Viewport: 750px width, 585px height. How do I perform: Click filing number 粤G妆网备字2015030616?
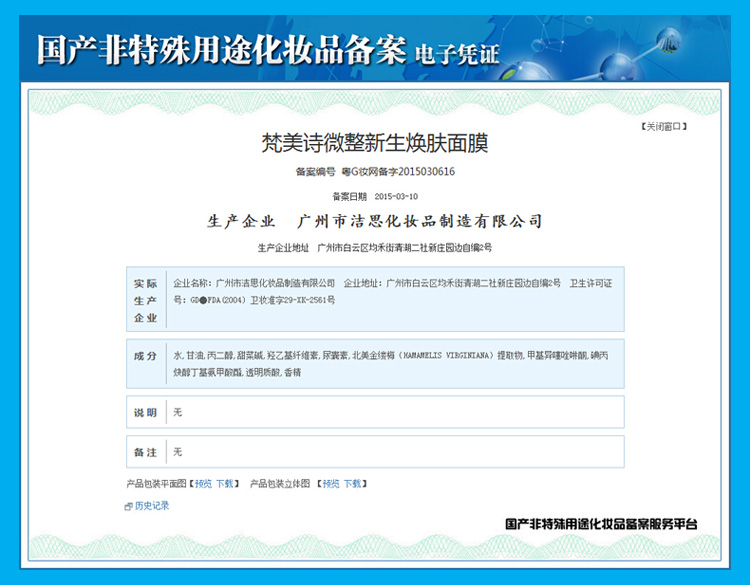[x=398, y=172]
